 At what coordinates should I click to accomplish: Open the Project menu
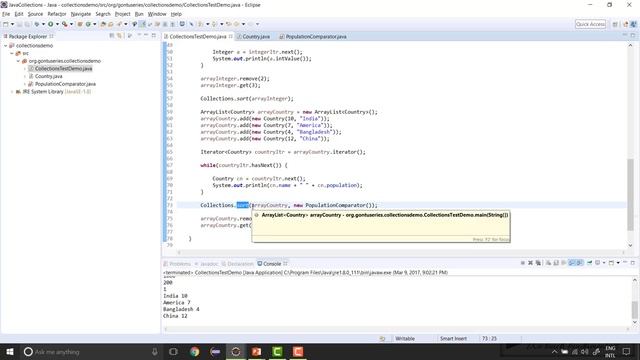(122, 14)
